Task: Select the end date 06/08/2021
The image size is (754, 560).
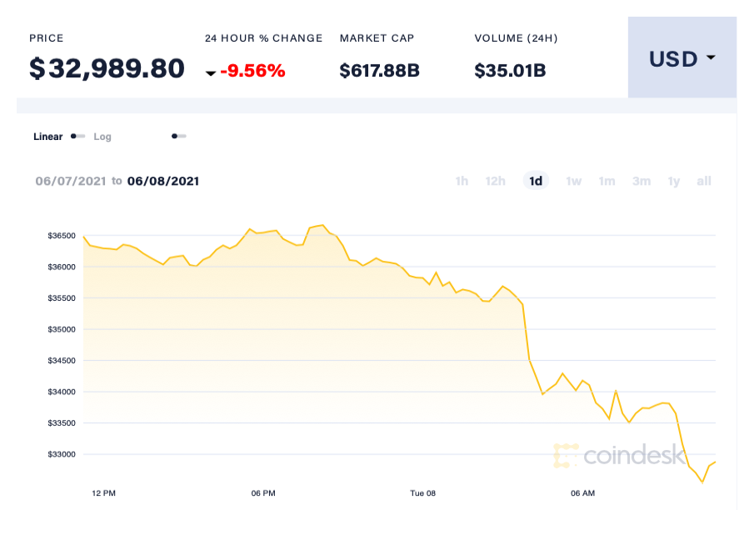Action: click(162, 181)
